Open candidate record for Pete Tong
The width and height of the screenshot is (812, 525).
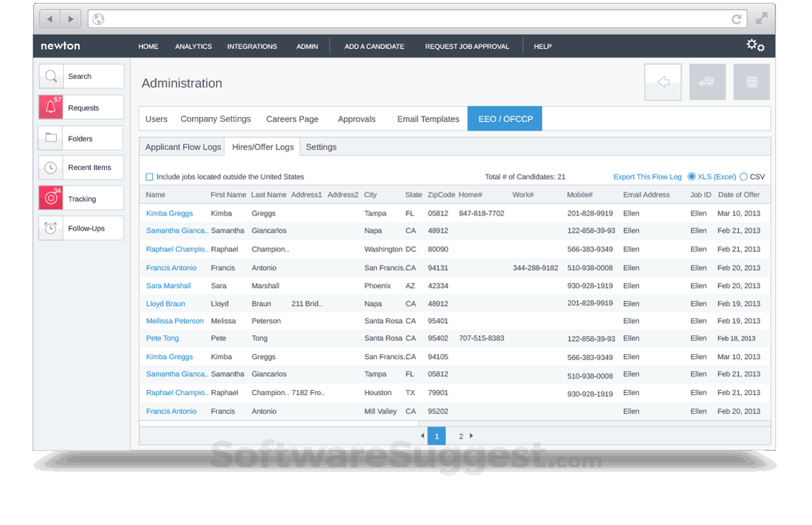click(162, 338)
